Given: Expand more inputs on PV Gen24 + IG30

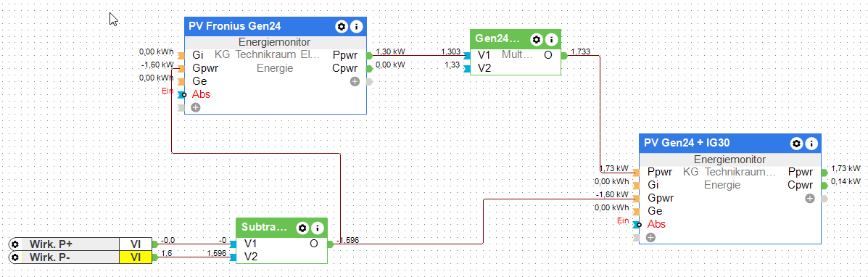Looking at the screenshot, I should tap(650, 237).
